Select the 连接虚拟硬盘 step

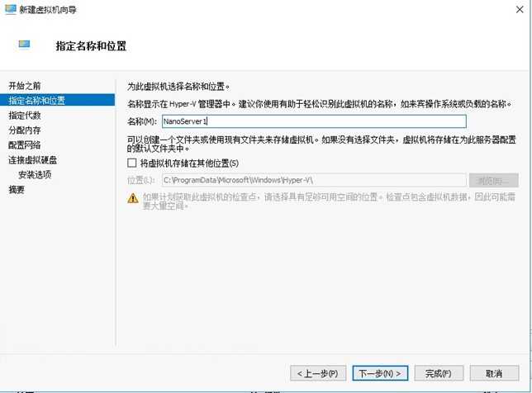[32, 160]
